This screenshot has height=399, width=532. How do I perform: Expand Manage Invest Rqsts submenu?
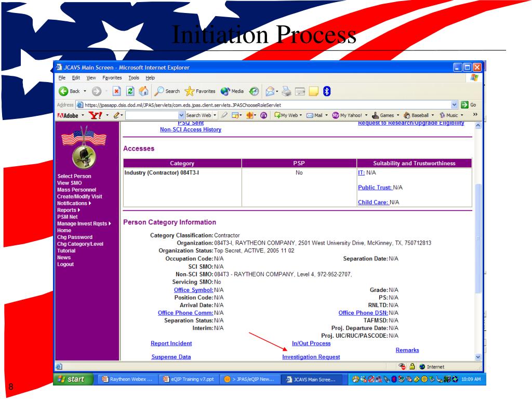click(x=84, y=223)
